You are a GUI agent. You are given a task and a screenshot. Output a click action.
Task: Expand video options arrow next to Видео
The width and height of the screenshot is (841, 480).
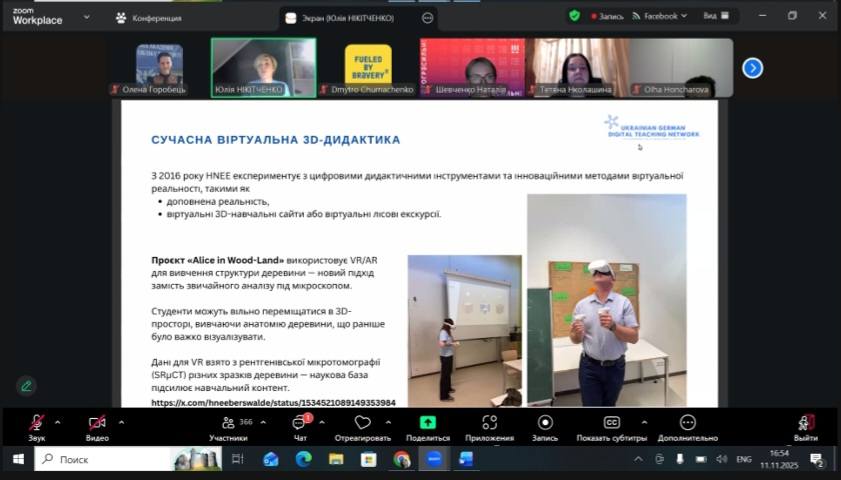(121, 421)
